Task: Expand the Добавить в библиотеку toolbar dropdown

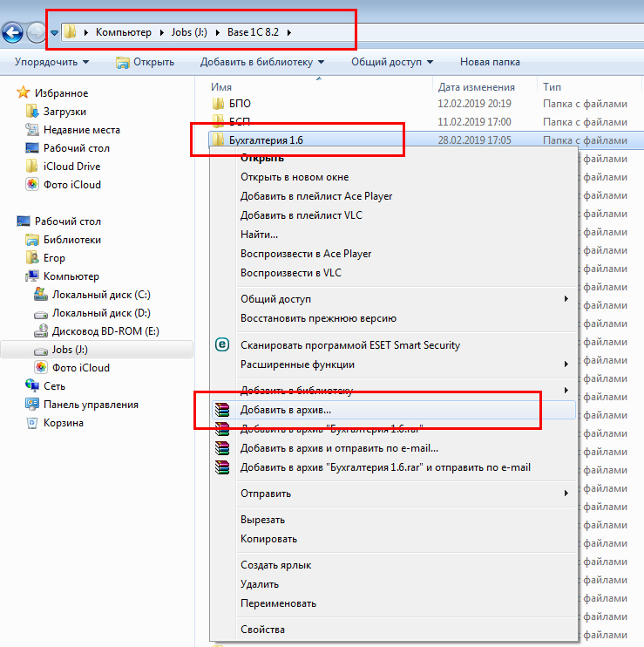Action: [x=261, y=62]
